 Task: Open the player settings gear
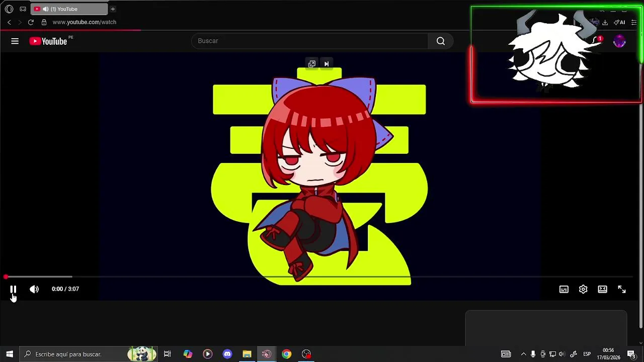[583, 289]
